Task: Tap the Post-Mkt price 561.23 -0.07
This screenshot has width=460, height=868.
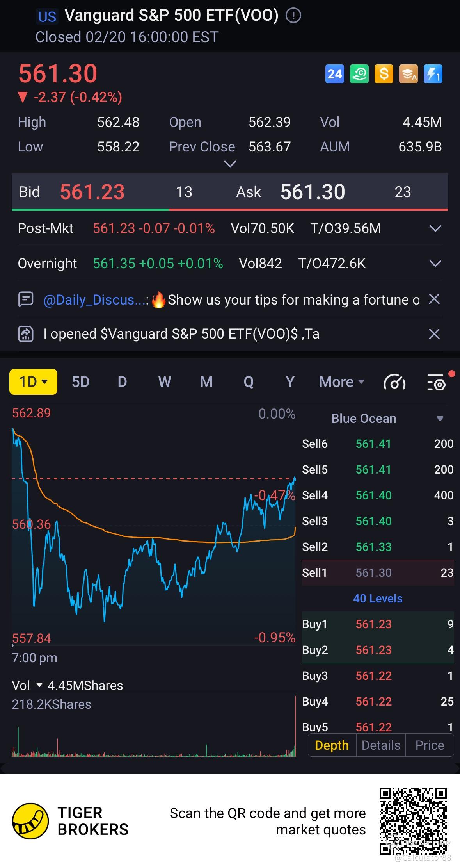Action: [132, 228]
